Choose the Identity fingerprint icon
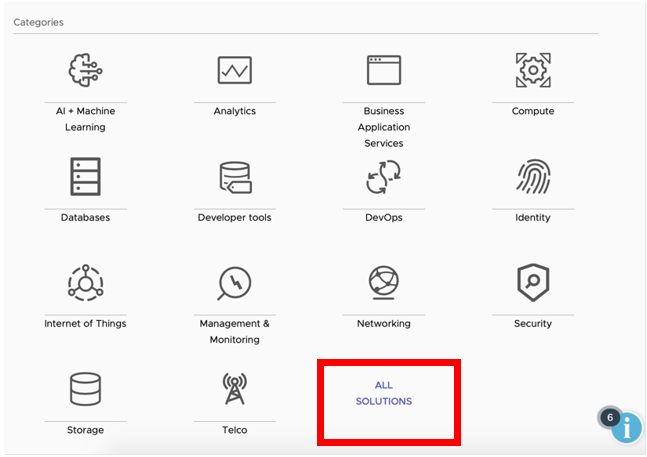647x457 pixels. pos(533,177)
